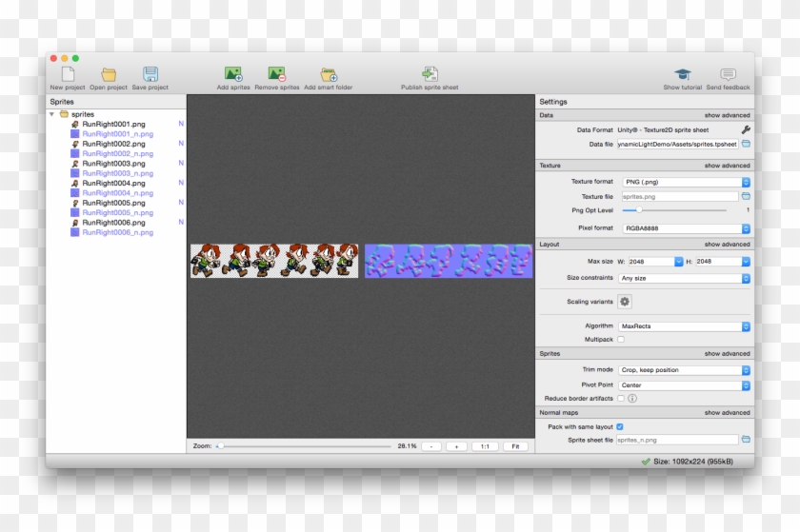This screenshot has height=532, width=800.
Task: Click the Remove sprites icon
Action: 276,74
